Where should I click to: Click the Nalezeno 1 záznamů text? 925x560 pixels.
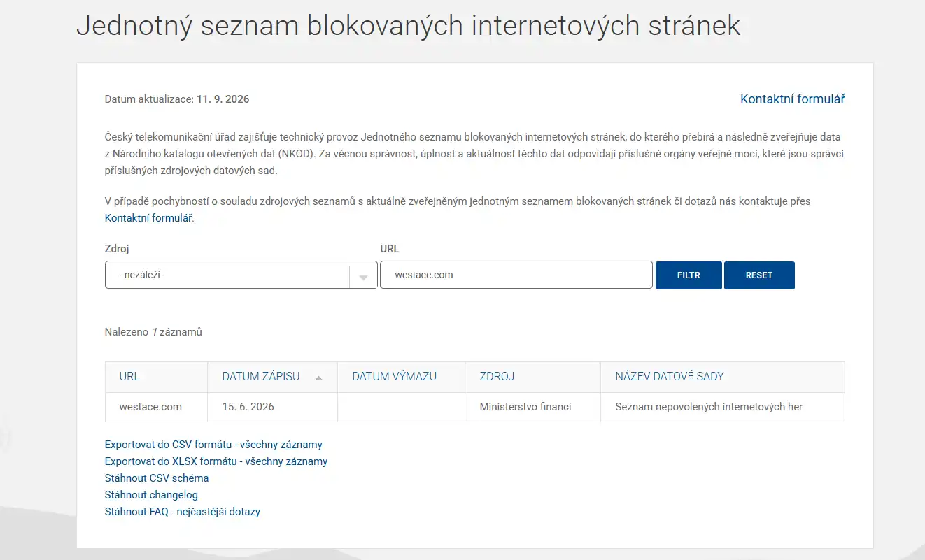coord(153,332)
